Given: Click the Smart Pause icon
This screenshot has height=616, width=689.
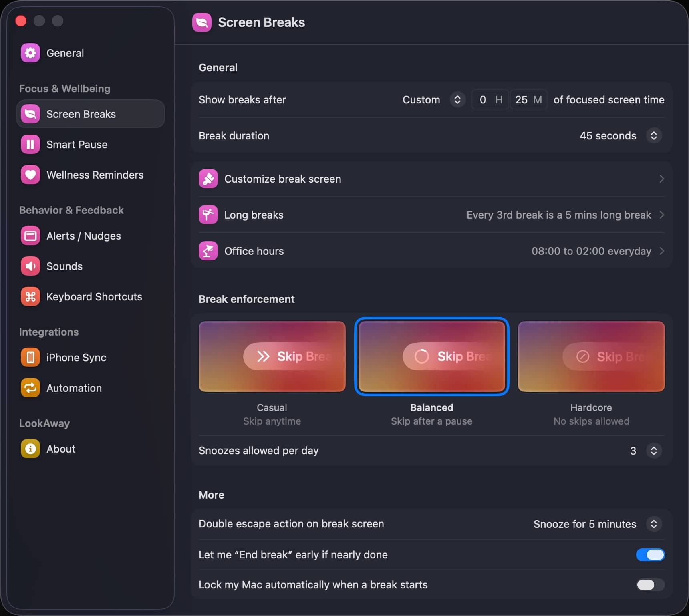Looking at the screenshot, I should [x=30, y=144].
